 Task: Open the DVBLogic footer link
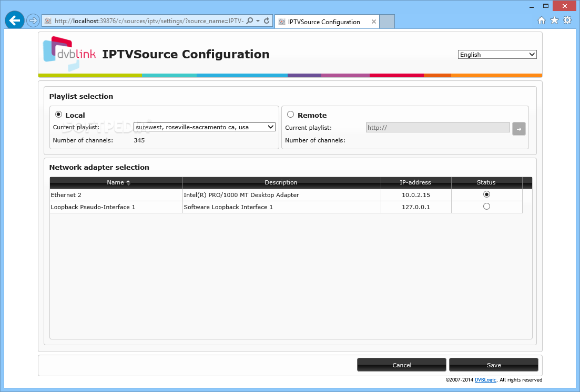pyautogui.click(x=485, y=380)
